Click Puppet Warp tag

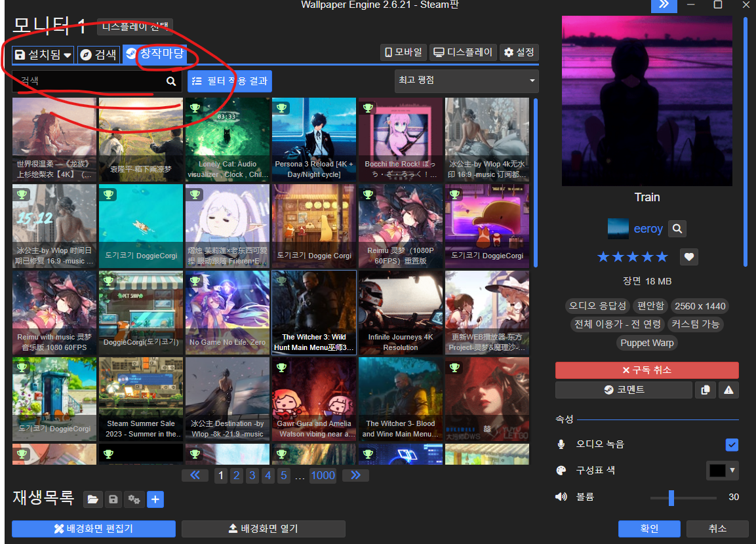(647, 343)
